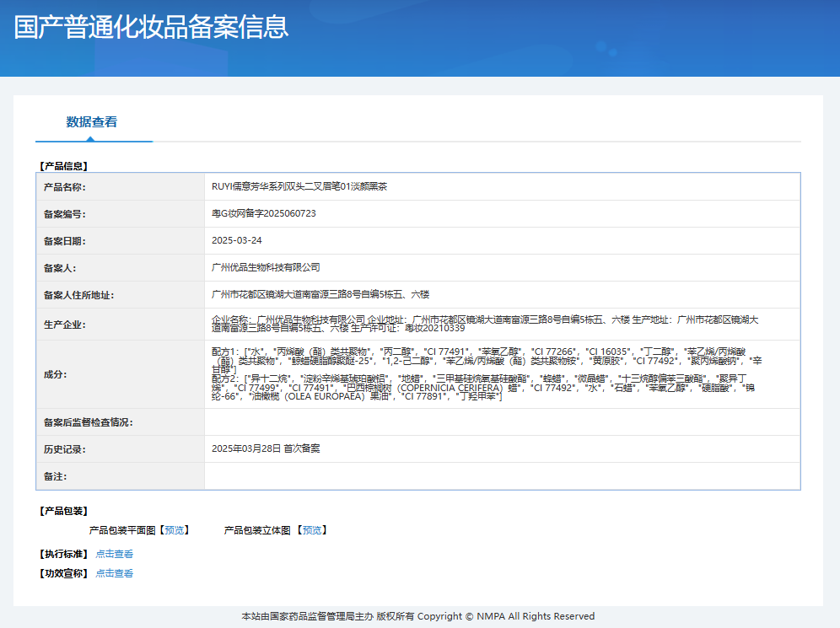840x628 pixels.
Task: Click the 产品包装平面图 label
Action: click(122, 530)
